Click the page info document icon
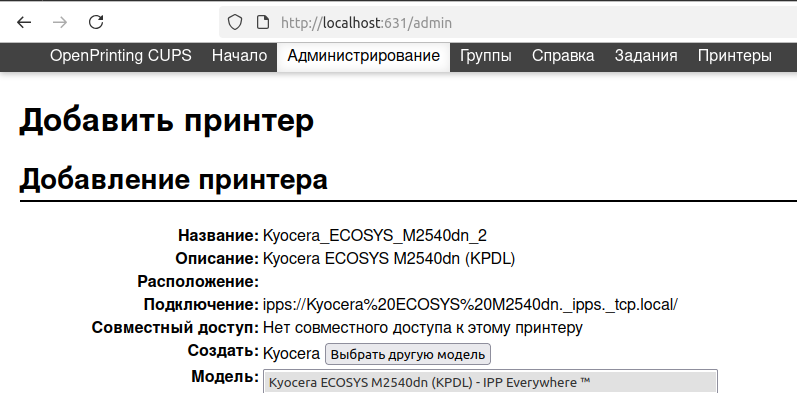Image resolution: width=797 pixels, height=393 pixels. pos(262,22)
